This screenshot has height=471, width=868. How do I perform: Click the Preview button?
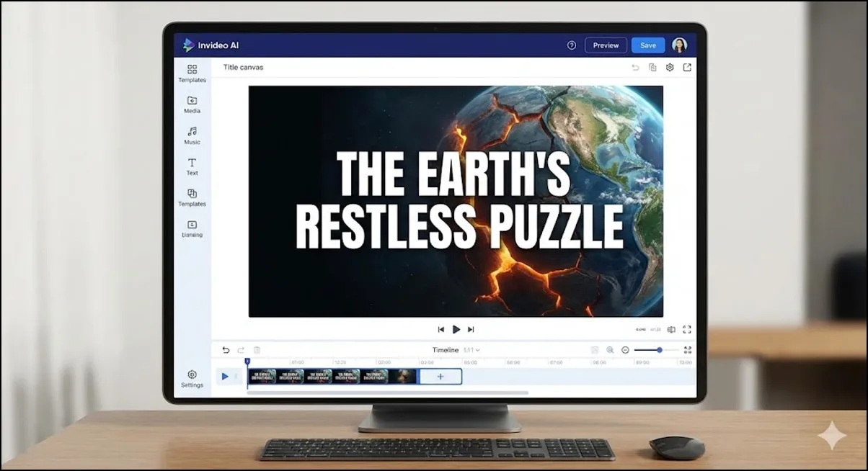606,45
